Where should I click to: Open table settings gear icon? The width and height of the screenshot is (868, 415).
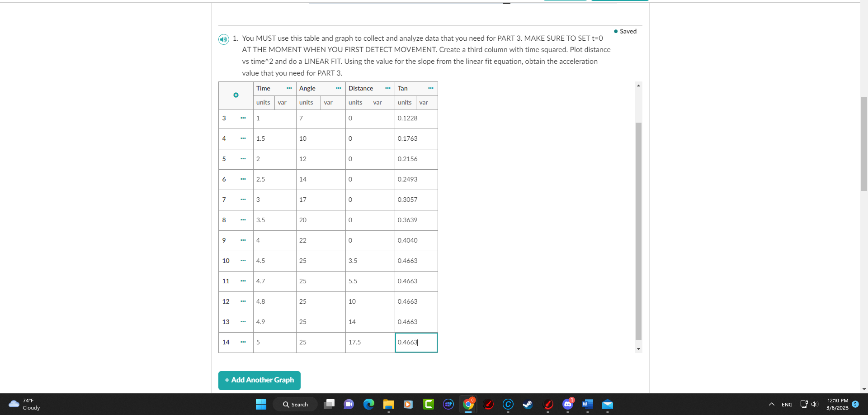(236, 95)
